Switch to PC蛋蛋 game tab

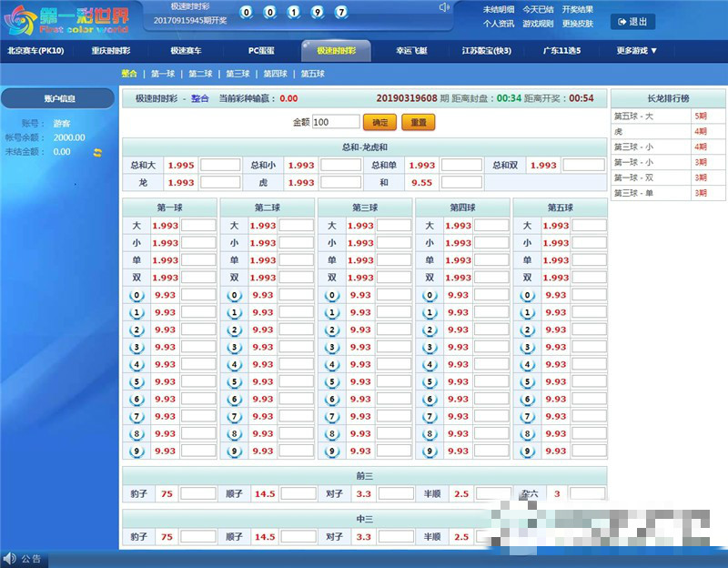[x=261, y=51]
